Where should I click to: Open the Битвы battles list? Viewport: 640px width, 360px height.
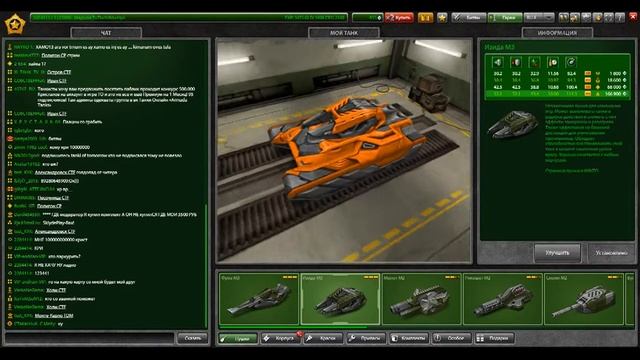(469, 18)
